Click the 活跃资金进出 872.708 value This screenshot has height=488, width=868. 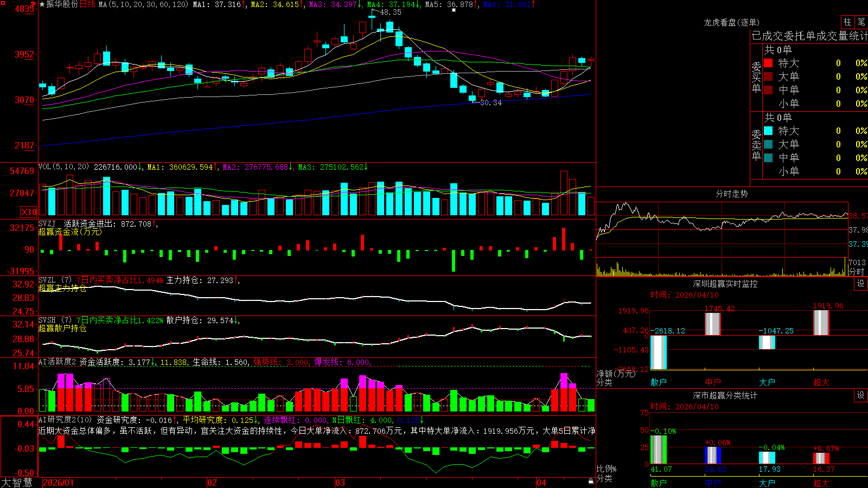click(x=111, y=223)
